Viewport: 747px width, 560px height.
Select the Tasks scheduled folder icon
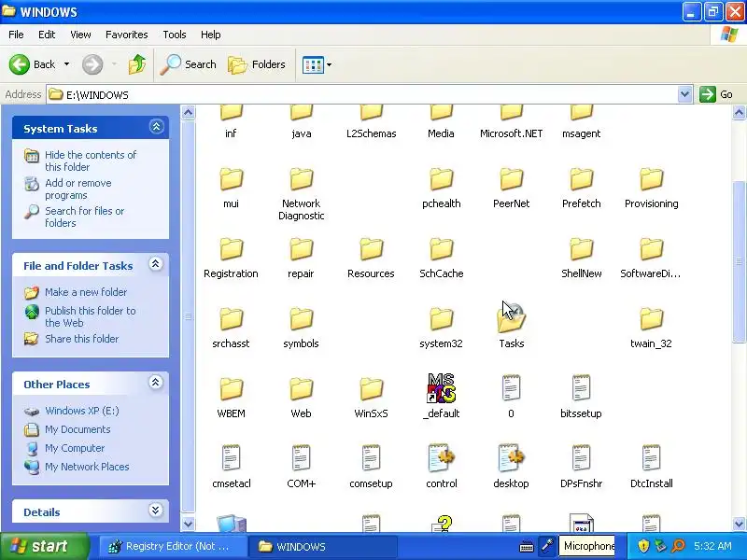click(511, 319)
